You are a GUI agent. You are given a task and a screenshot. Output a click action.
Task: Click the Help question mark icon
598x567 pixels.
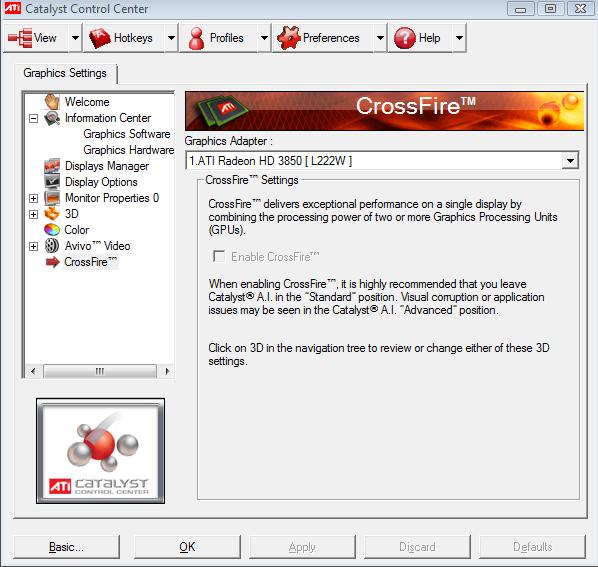[x=405, y=38]
